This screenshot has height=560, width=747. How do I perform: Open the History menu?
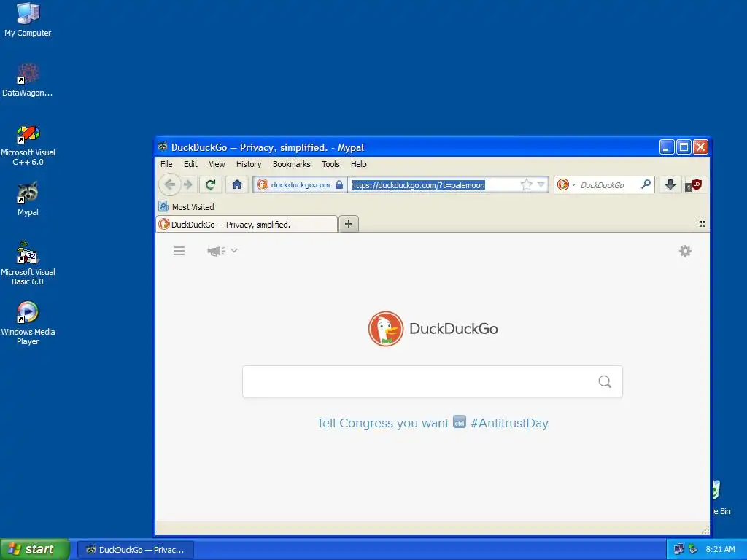pos(249,164)
